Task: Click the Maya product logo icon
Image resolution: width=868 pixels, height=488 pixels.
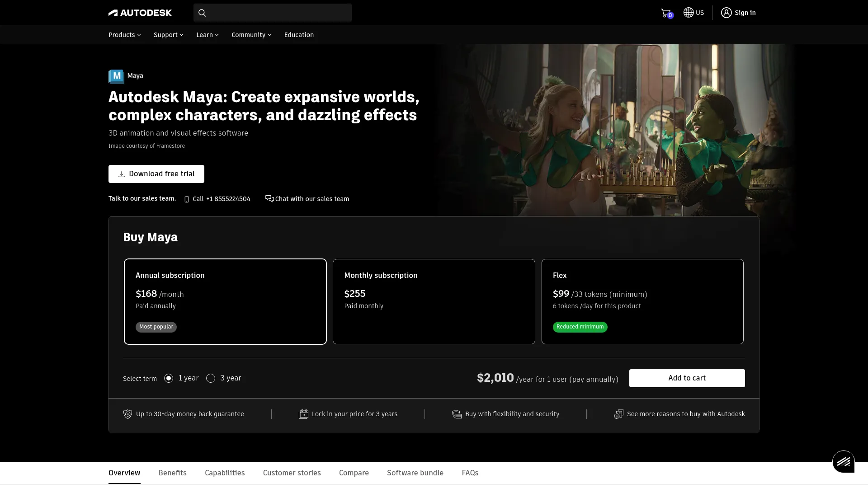Action: click(116, 76)
